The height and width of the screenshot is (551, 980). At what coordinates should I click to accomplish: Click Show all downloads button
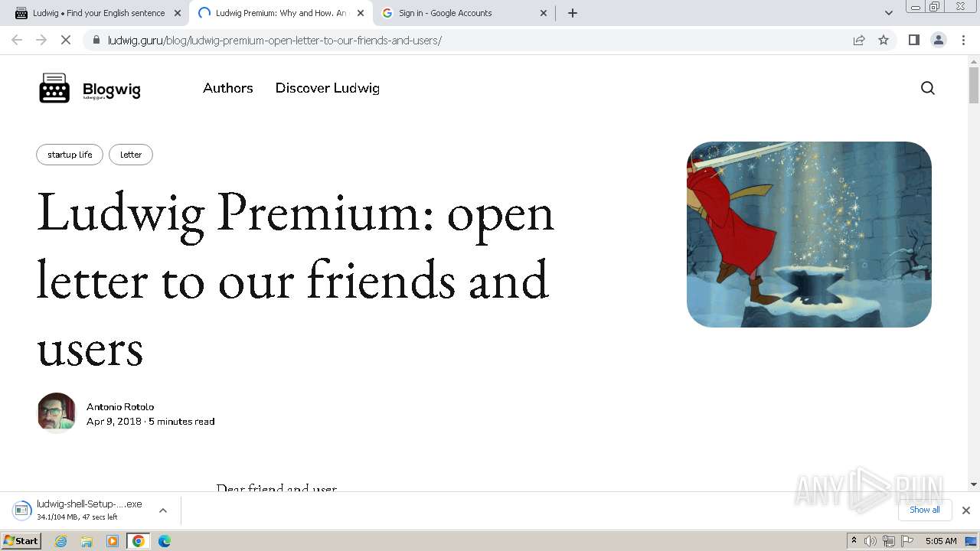point(925,510)
